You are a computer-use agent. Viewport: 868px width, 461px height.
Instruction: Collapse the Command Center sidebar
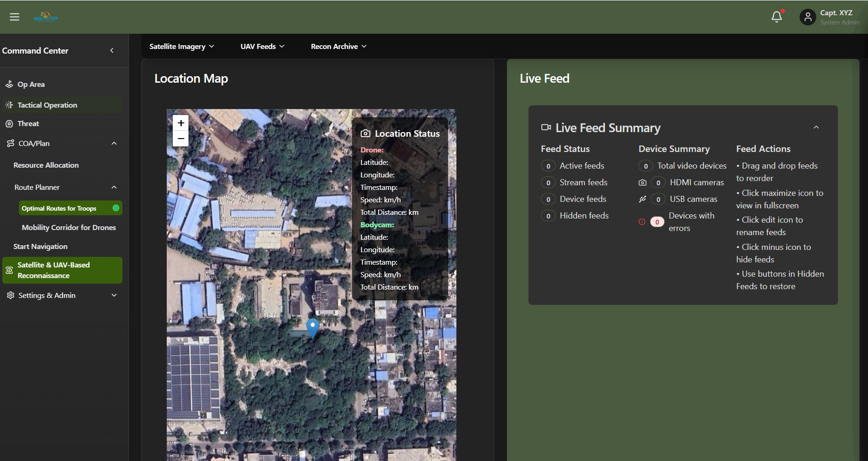point(112,50)
